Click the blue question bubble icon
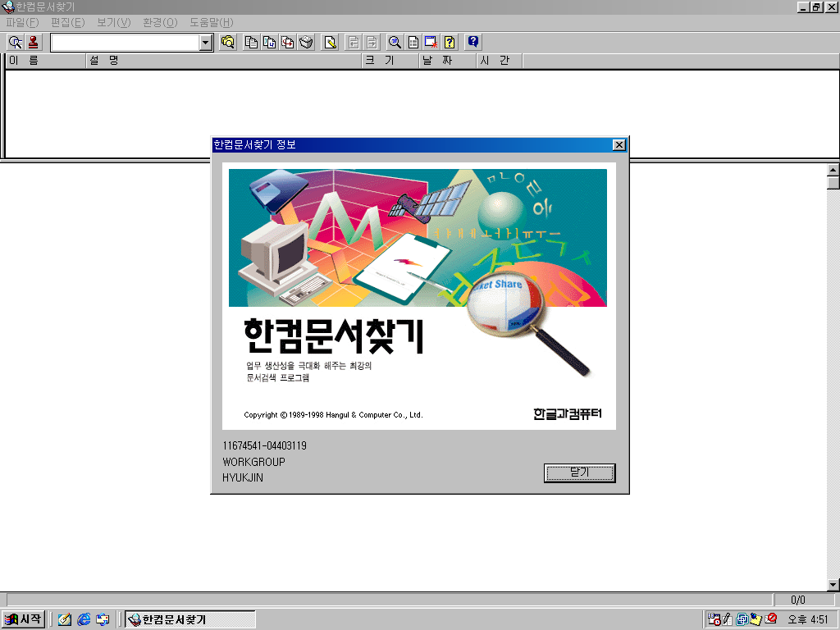This screenshot has height=630, width=840. pos(473,43)
